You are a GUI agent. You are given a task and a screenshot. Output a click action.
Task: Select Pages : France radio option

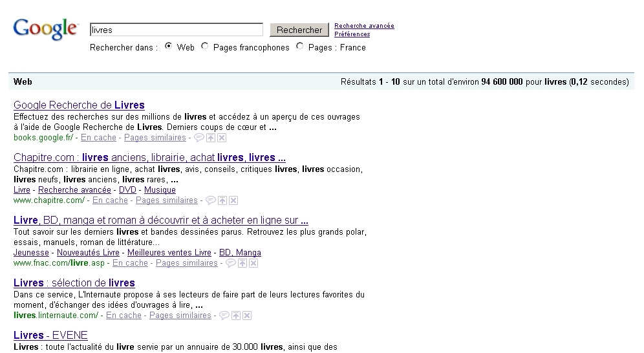(300, 46)
